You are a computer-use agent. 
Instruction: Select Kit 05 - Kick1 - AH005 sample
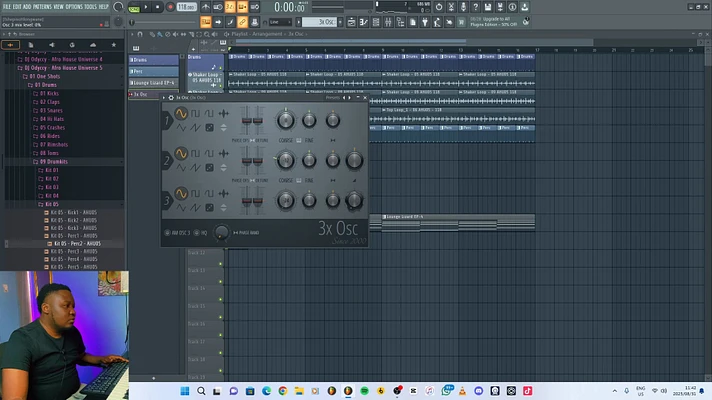[74, 212]
